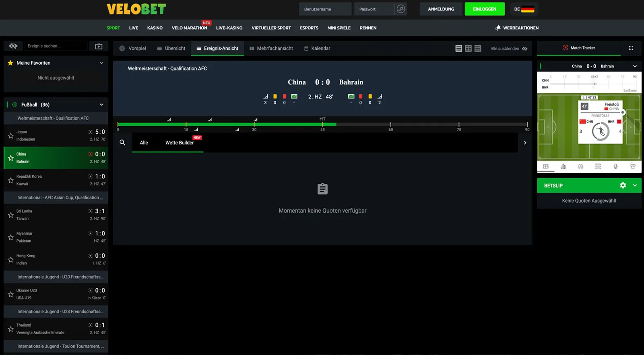This screenshot has height=355, width=644.
Task: Collapse the Fußball (36) section
Action: (101, 105)
